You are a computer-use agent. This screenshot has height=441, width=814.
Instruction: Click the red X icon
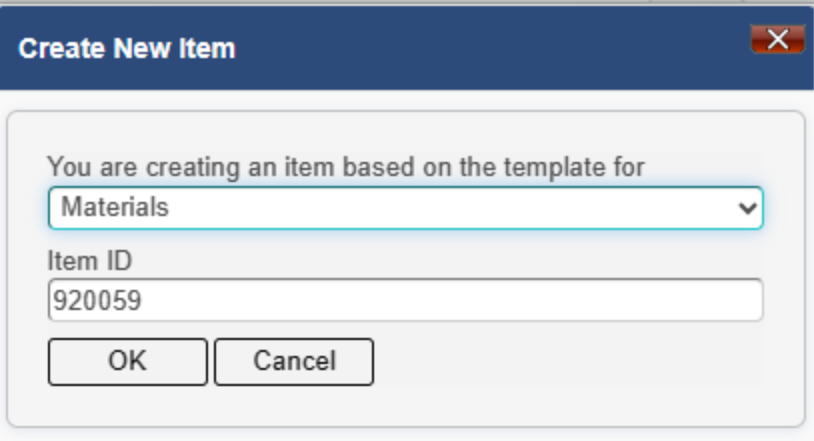[777, 39]
